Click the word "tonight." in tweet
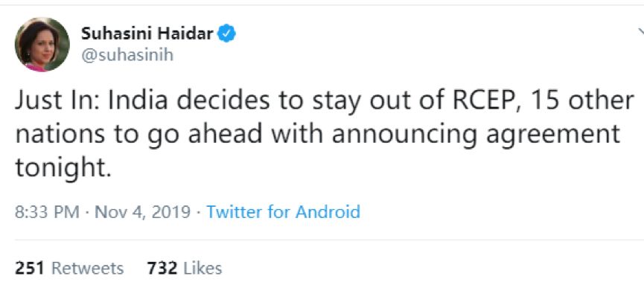The width and height of the screenshot is (644, 282). pyautogui.click(x=63, y=169)
